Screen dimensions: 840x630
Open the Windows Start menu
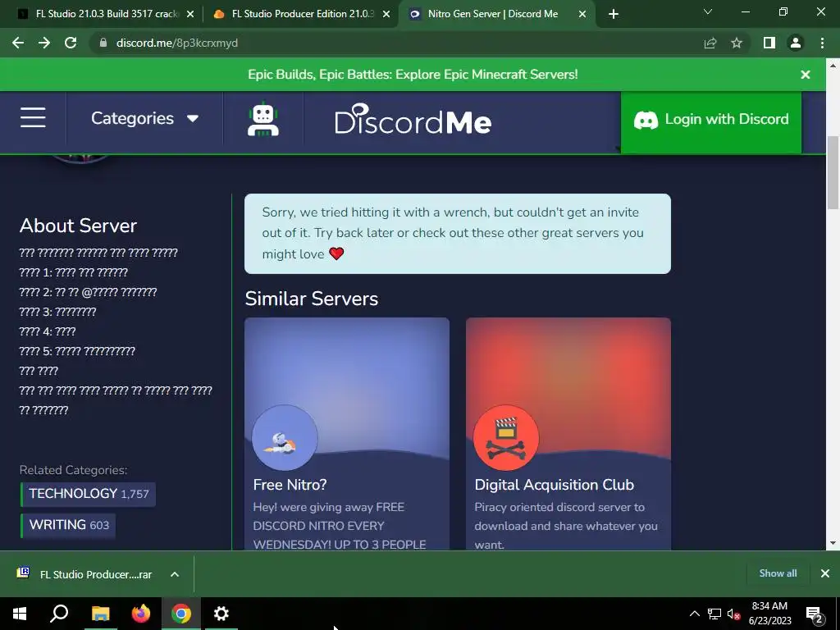pyautogui.click(x=20, y=614)
